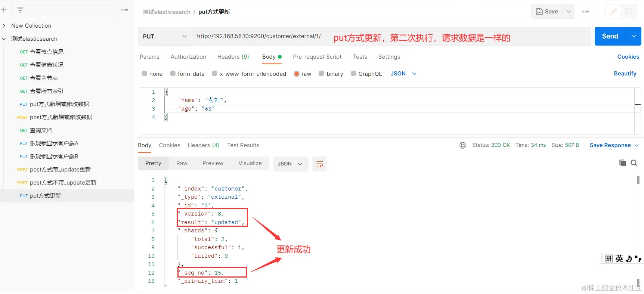Screen dimensions: 644x294
Task: Collapse the 测试elasticsearch collection
Action: (4, 39)
